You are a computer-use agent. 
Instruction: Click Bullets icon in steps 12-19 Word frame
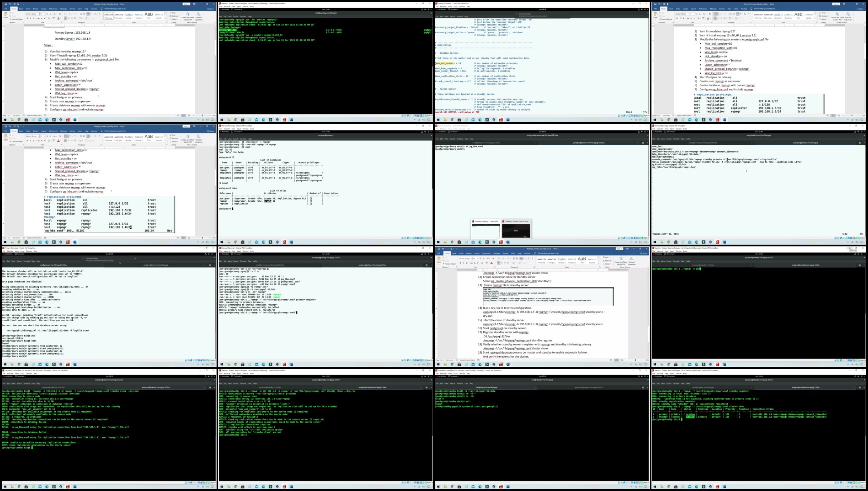(498, 259)
